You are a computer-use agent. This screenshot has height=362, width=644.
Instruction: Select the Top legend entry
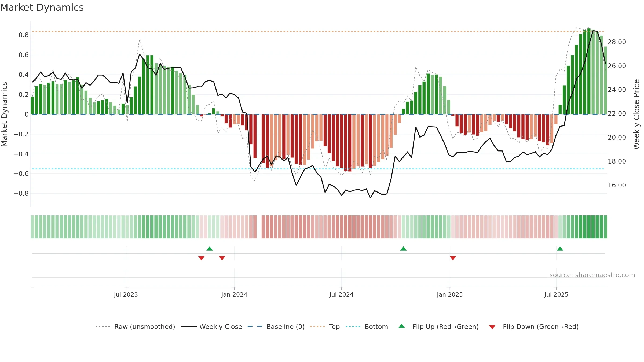click(325, 327)
